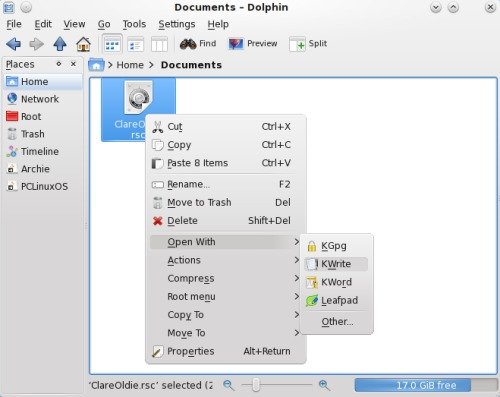Click the zoom out magnifier icon
This screenshot has width=500, height=397.
[x=229, y=385]
